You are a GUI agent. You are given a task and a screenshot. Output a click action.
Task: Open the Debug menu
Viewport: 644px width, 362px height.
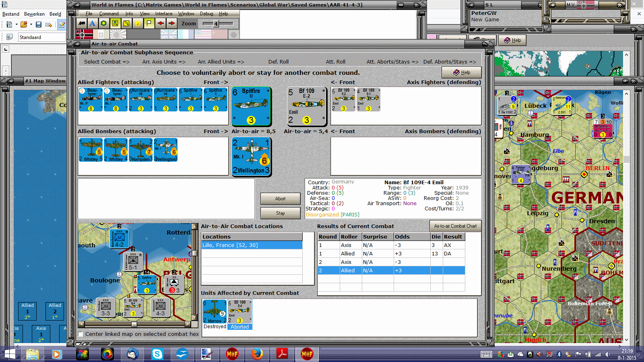coord(206,14)
